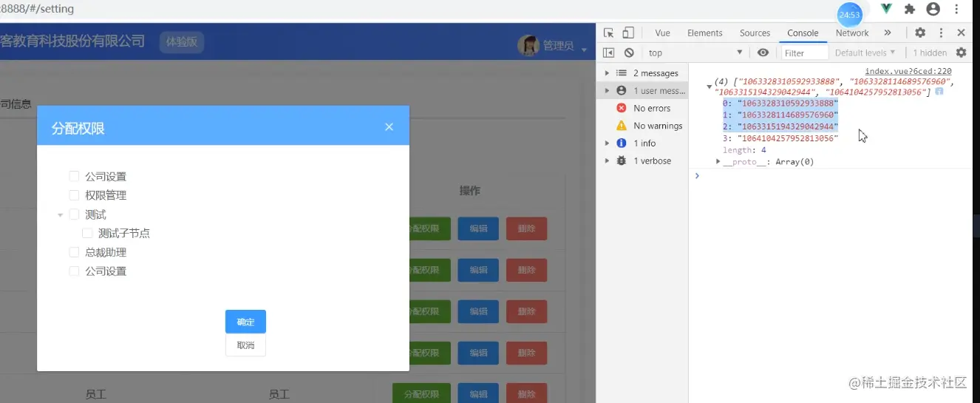The width and height of the screenshot is (980, 403).
Task: Click the Vue devtools extension icon
Action: (886, 9)
